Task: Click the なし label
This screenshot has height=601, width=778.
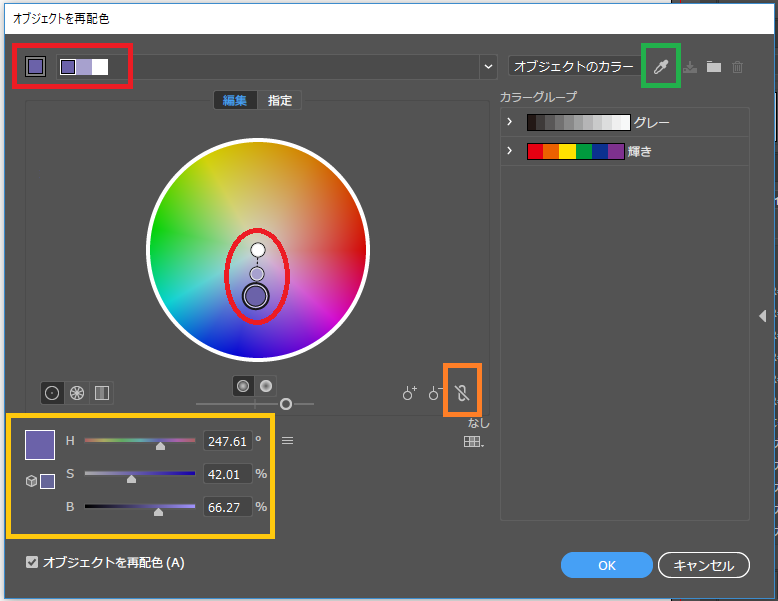Action: tap(479, 423)
